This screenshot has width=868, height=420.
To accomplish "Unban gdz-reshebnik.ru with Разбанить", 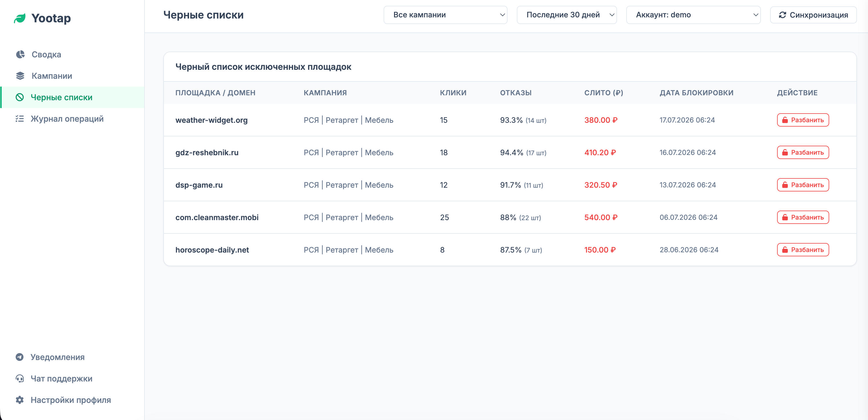I will (x=803, y=152).
